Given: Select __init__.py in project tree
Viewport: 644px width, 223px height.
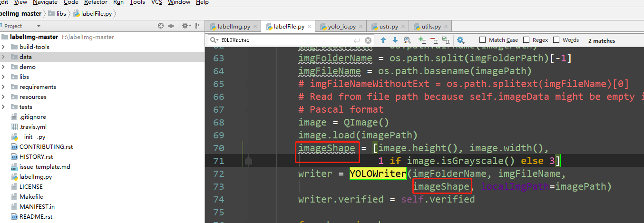Looking at the screenshot, I should point(32,137).
